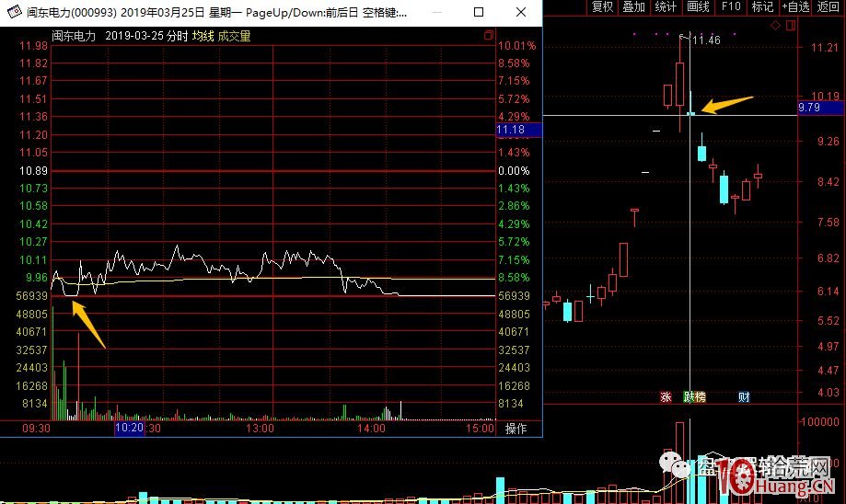Click the 复权 toolbar button
The height and width of the screenshot is (504, 846).
click(x=602, y=6)
